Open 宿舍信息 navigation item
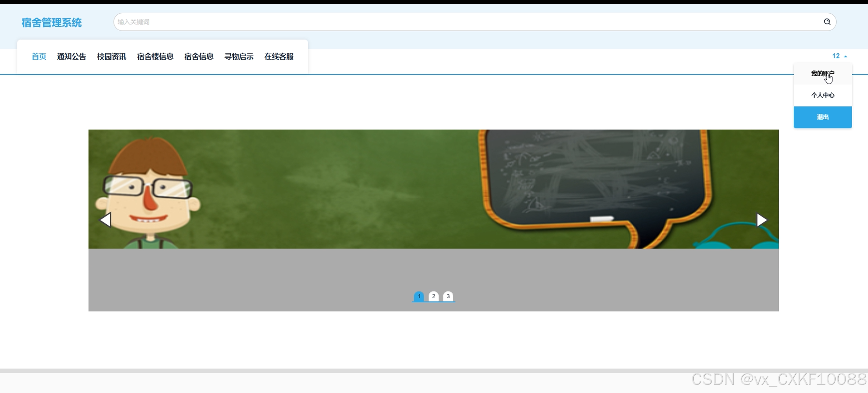868x393 pixels. [199, 57]
